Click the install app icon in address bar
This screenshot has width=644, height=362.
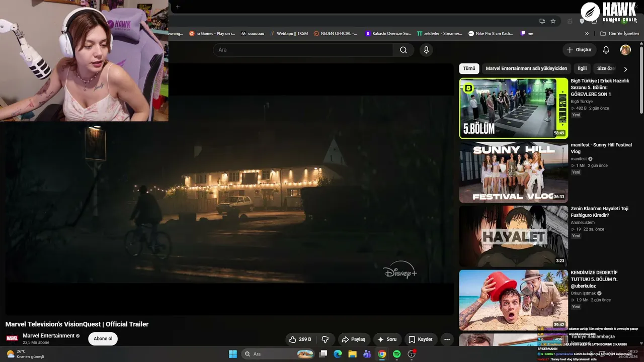[x=542, y=21]
